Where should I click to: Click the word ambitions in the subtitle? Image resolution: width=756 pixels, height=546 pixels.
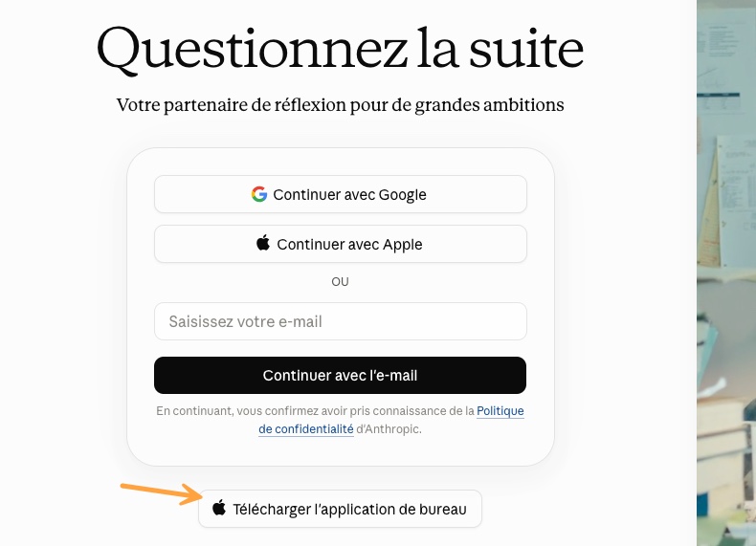tap(523, 104)
